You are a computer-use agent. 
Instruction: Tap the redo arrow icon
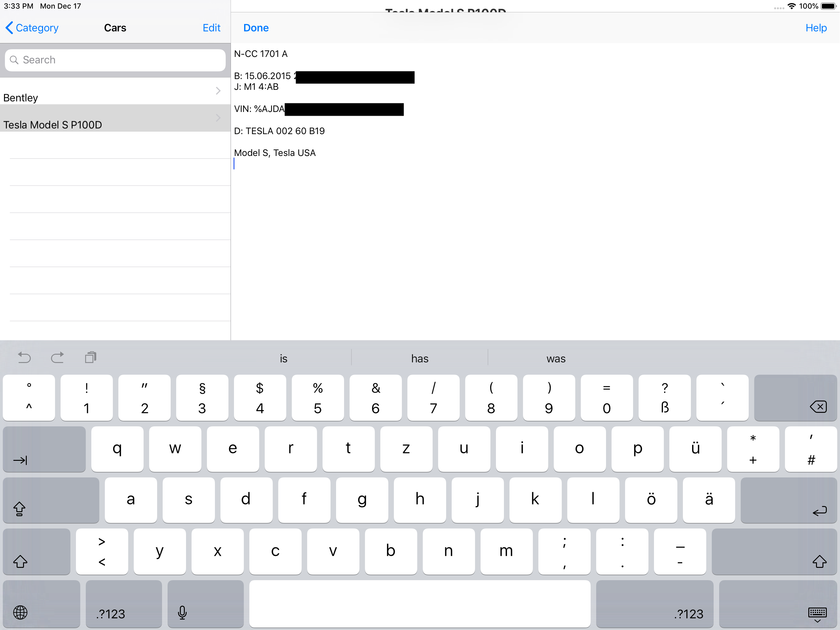point(57,357)
